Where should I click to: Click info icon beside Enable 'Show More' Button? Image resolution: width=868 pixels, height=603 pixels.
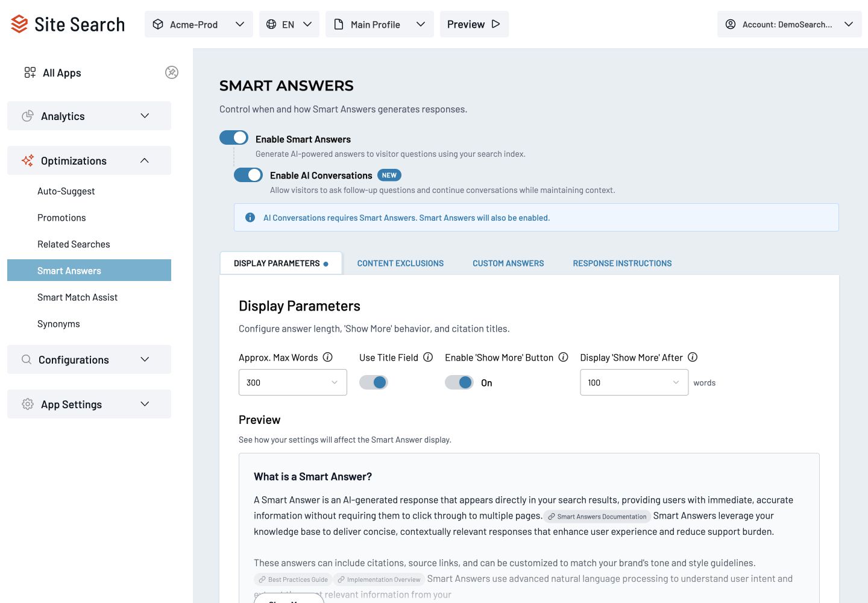click(564, 357)
